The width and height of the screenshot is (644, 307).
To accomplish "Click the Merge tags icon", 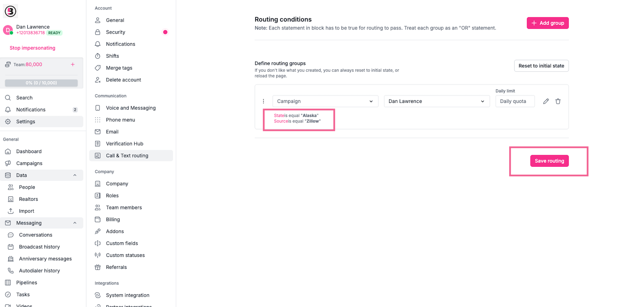I will click(x=97, y=68).
